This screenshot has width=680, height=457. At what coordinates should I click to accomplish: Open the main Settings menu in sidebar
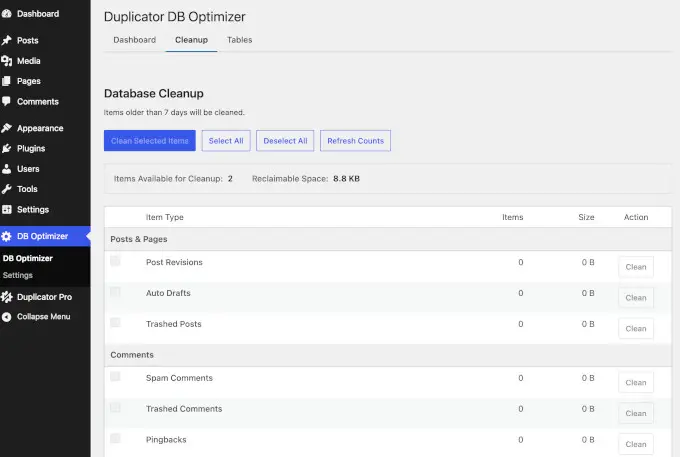tap(45, 209)
